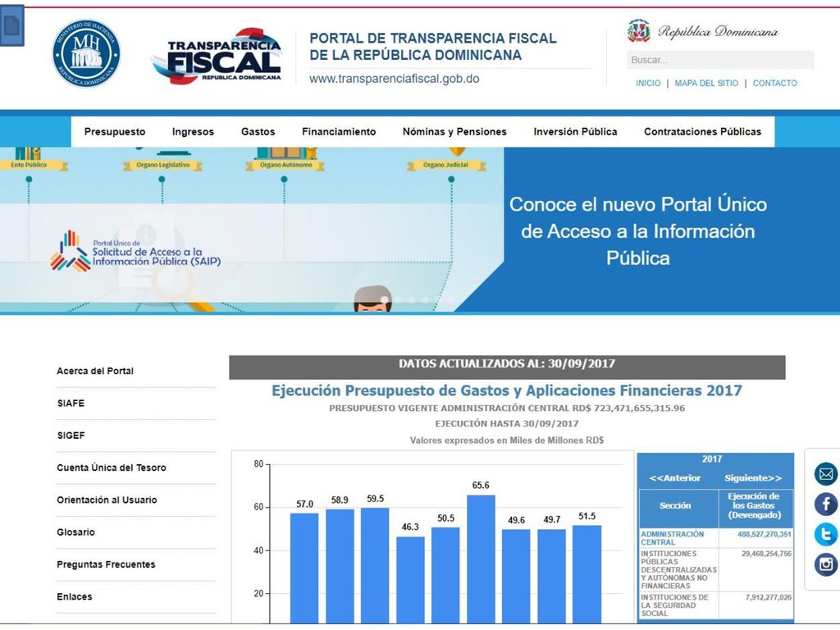This screenshot has height=630, width=840.
Task: Open the Financiamiento menu
Action: 339,132
